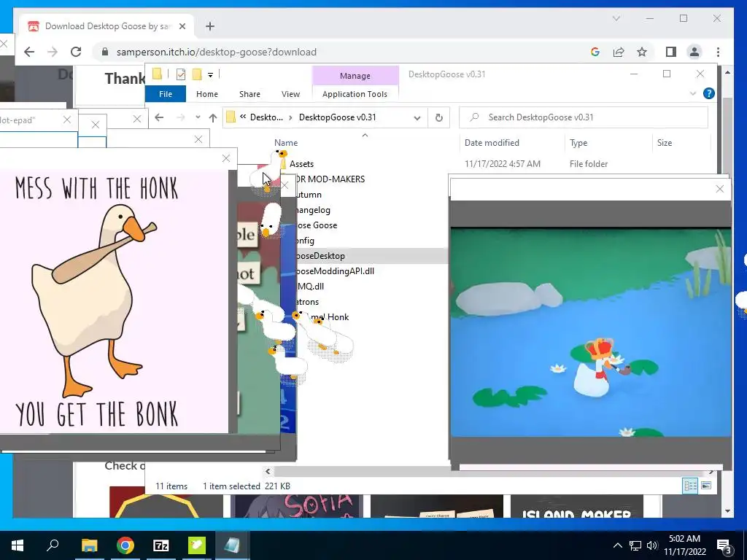Click the crowned goose pond picture
747x560 pixels.
[x=591, y=332]
